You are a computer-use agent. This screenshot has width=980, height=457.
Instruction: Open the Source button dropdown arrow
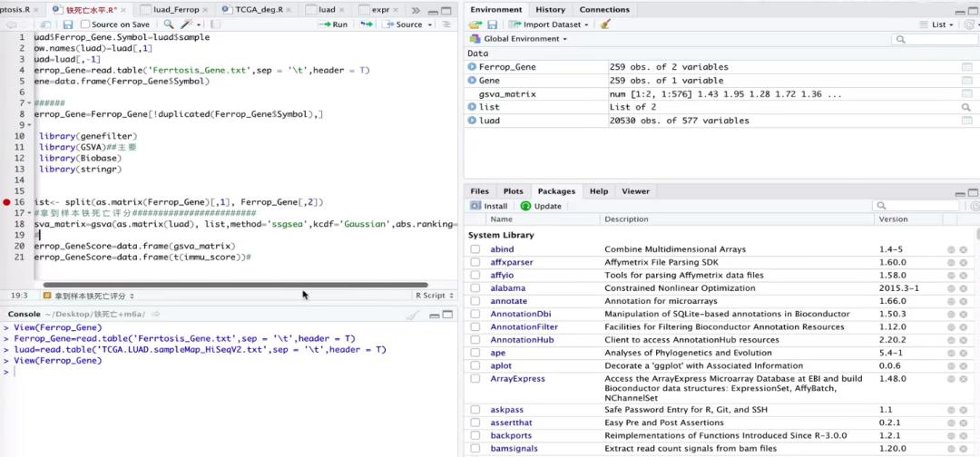(x=430, y=25)
